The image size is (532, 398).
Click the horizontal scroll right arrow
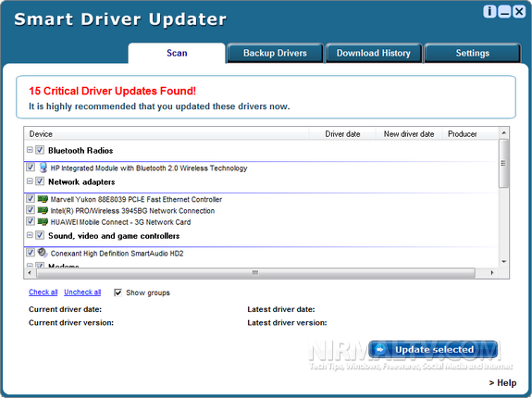coord(492,273)
